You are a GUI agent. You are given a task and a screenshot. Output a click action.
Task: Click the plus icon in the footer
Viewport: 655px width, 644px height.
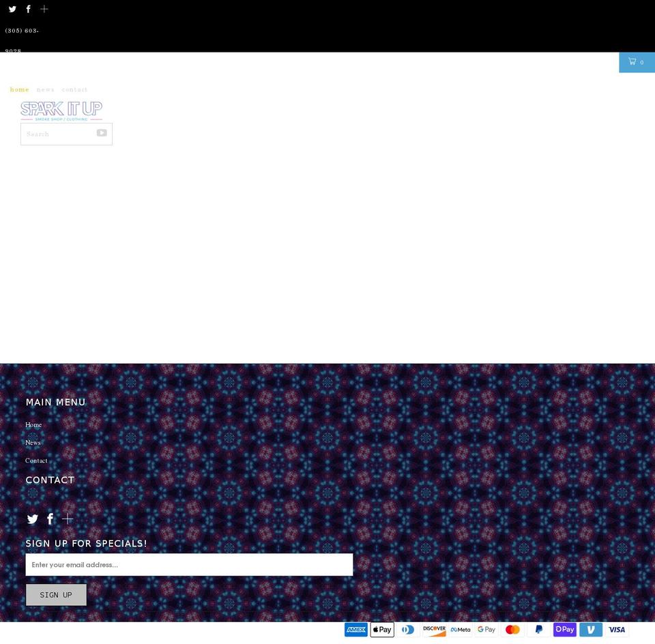68,518
